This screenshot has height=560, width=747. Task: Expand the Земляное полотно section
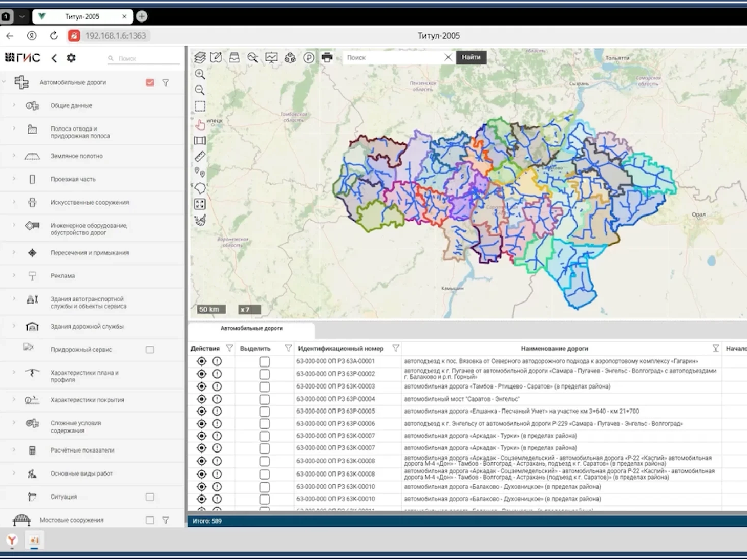[x=14, y=156]
